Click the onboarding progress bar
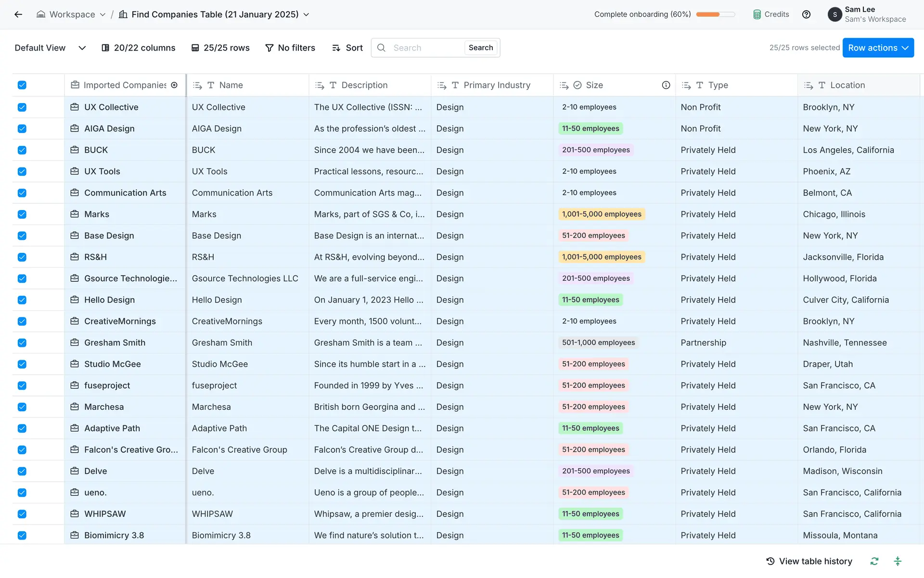 coord(715,14)
